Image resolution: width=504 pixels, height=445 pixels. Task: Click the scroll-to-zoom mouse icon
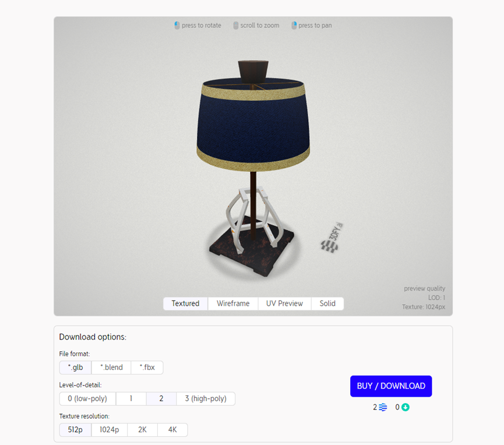(235, 26)
